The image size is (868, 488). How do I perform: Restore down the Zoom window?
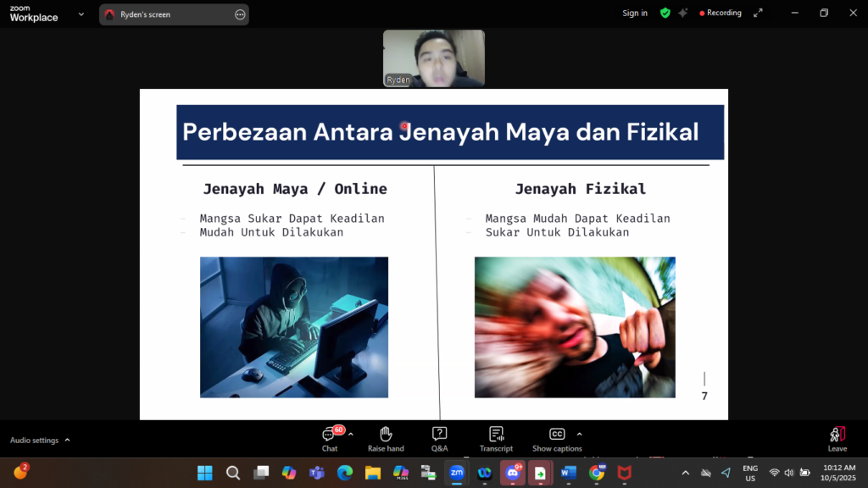point(824,14)
